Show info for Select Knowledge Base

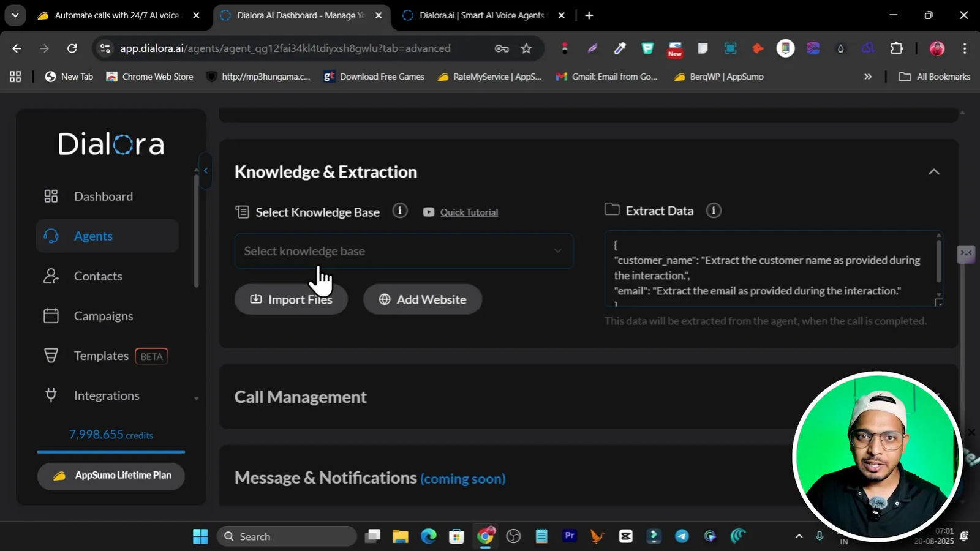[400, 211]
